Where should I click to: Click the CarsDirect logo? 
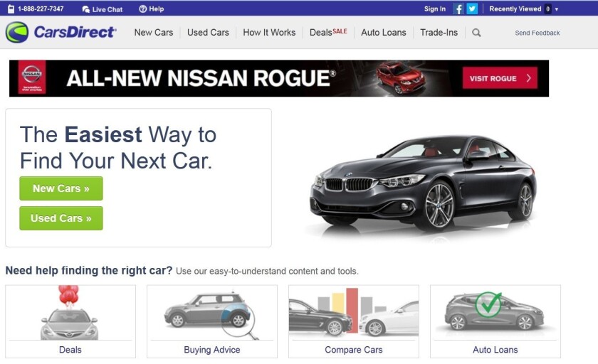coord(61,32)
